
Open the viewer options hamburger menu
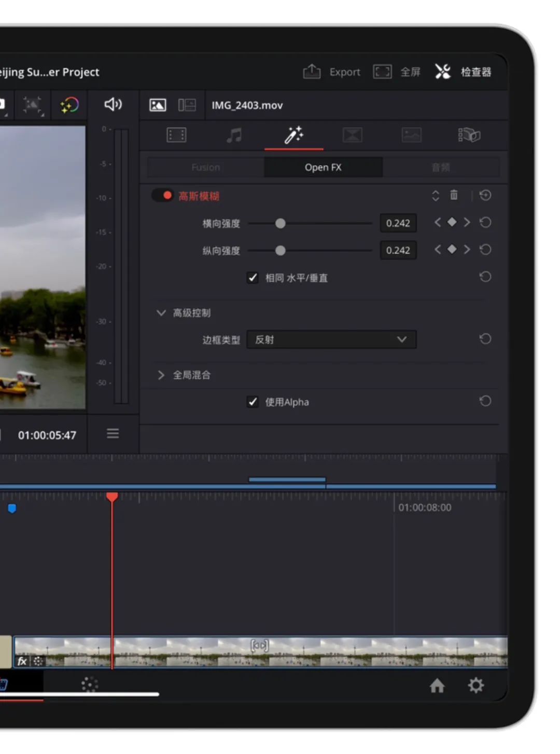113,433
